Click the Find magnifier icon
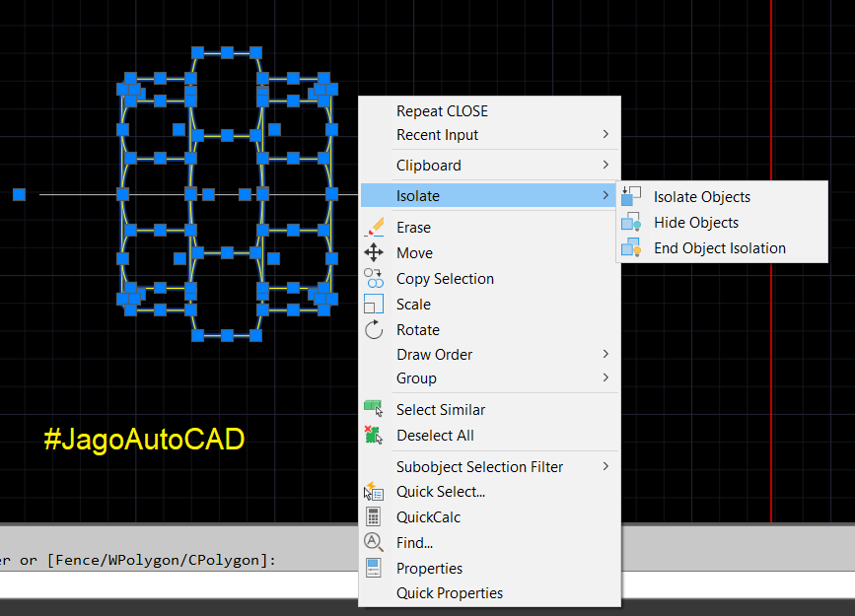The width and height of the screenshot is (855, 616). tap(374, 542)
